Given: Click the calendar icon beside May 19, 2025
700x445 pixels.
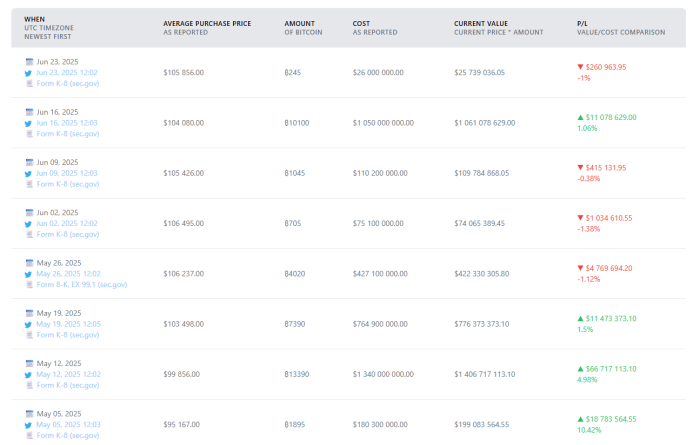Looking at the screenshot, I should (29, 313).
